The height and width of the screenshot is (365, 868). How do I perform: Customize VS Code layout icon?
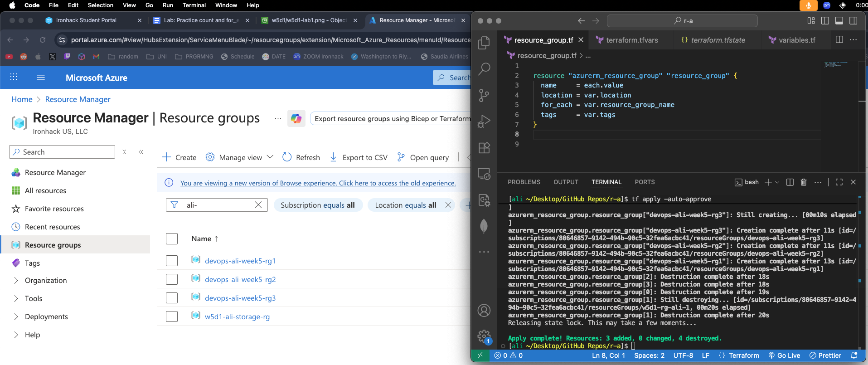tap(811, 21)
